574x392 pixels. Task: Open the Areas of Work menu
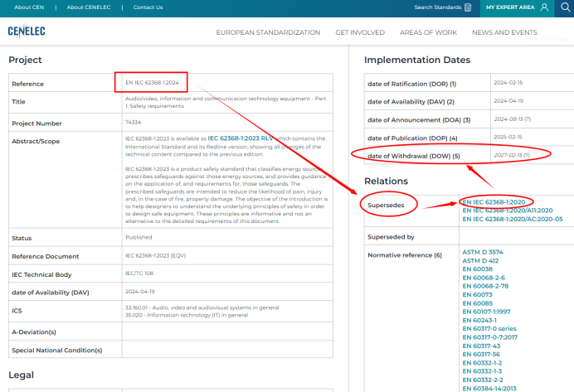(x=428, y=32)
